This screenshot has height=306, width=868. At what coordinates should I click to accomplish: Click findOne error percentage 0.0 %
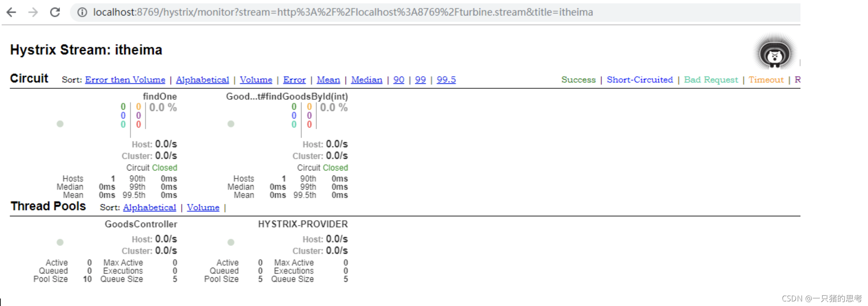point(163,108)
